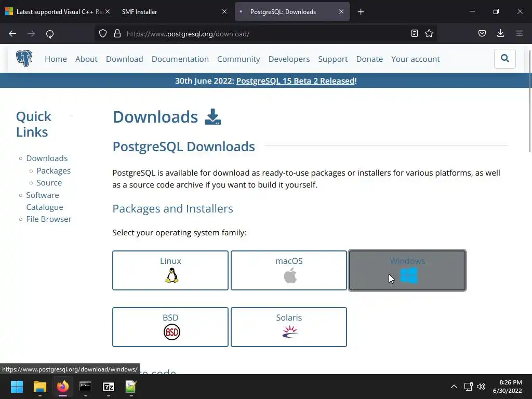Open the Firefox downloads arrow icon
532x399 pixels.
coord(500,34)
